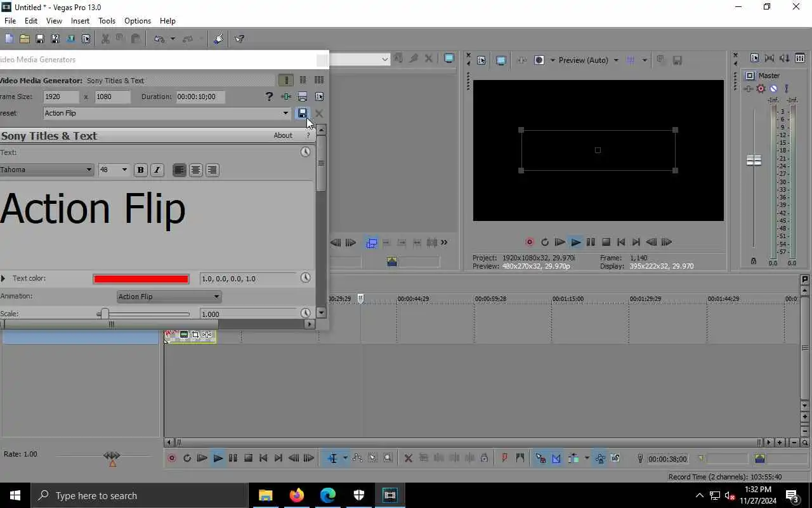Set text alignment to center

(196, 170)
